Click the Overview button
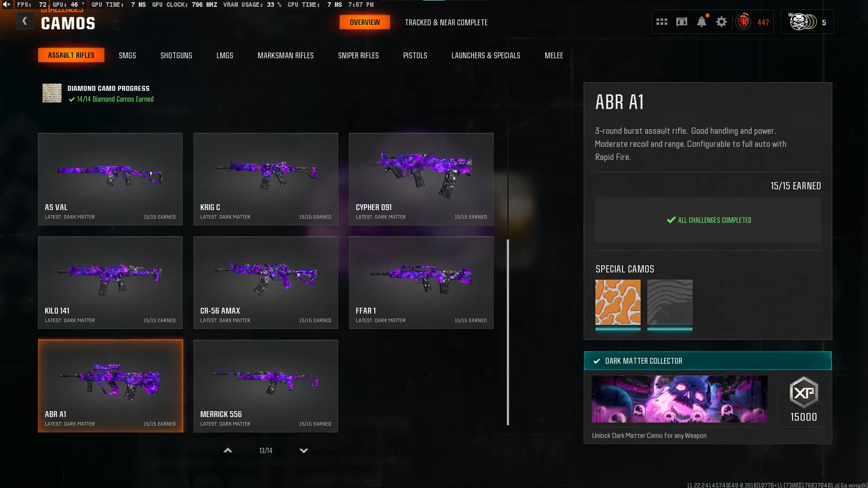868x488 pixels. (x=365, y=22)
